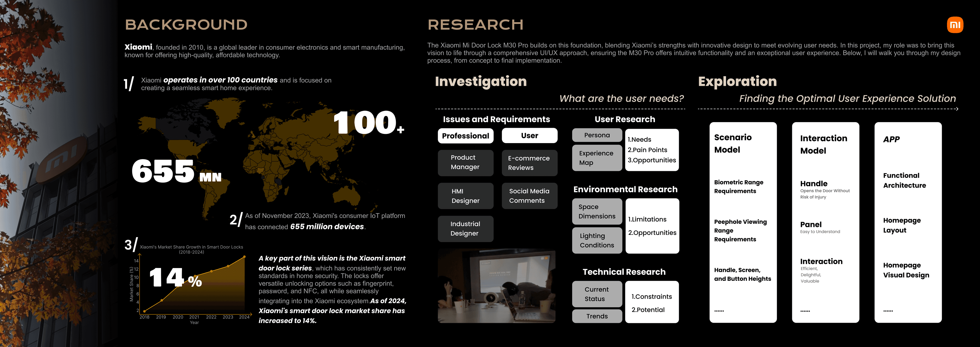This screenshot has height=347, width=980.
Task: Click 'operates in over 100 countries' text
Action: [x=220, y=80]
